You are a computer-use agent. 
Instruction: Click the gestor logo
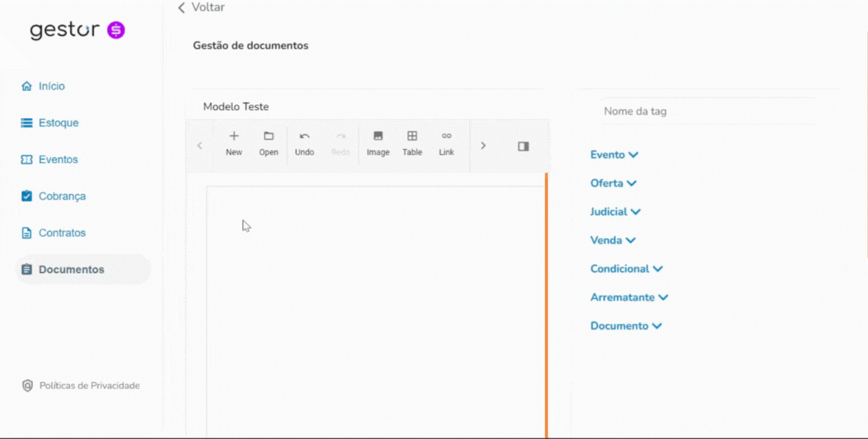pyautogui.click(x=78, y=30)
